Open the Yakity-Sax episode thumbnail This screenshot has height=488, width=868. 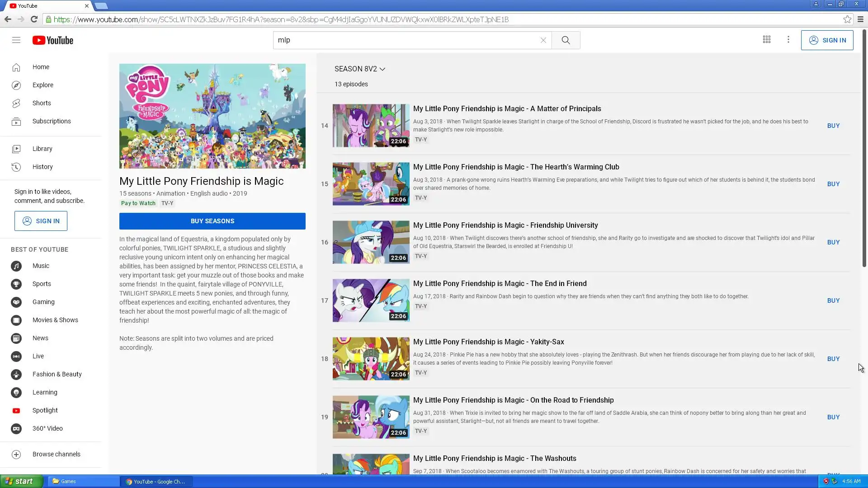pos(371,359)
